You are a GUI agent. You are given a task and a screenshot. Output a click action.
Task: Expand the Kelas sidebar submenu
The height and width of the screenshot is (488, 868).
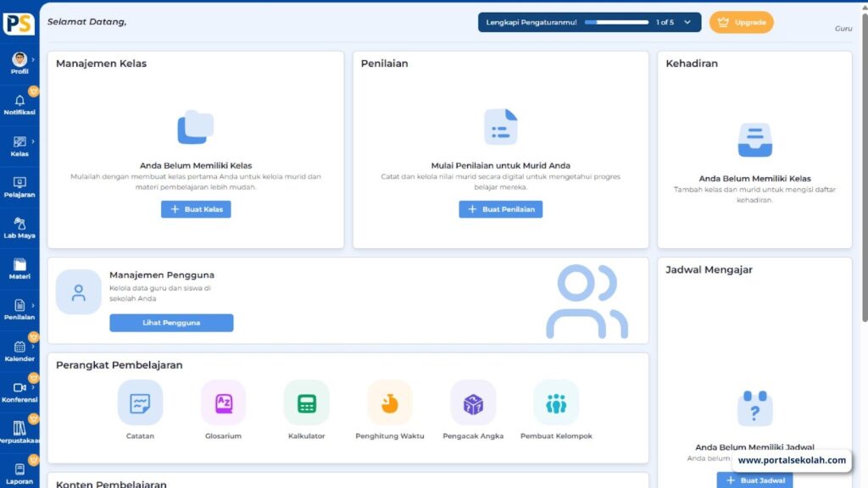(x=33, y=141)
